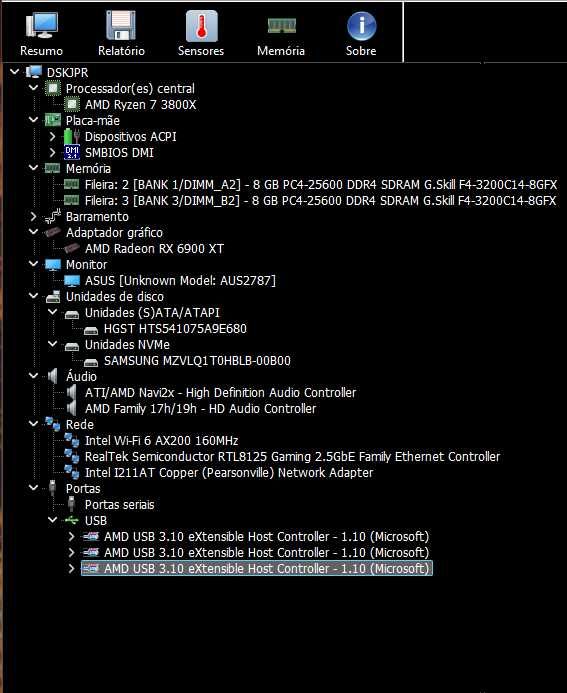Click the Adaptador gráfico label
Viewport: 567px width, 693px height.
pyautogui.click(x=114, y=232)
